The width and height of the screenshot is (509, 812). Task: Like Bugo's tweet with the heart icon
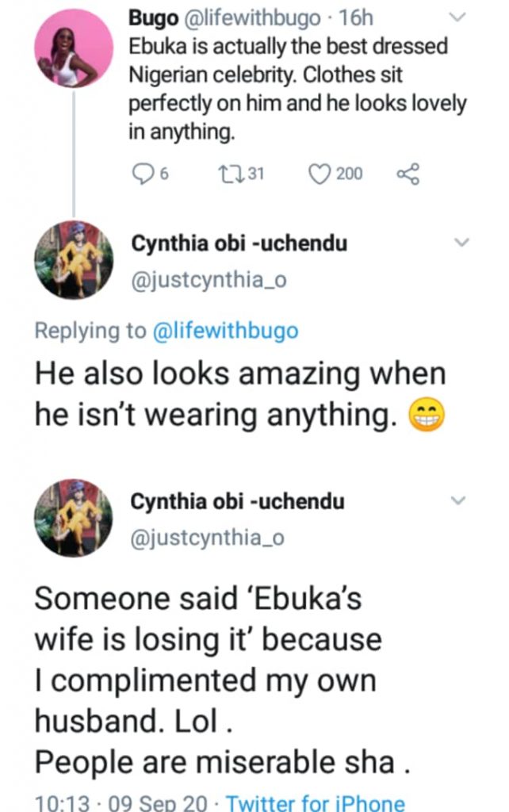pos(320,174)
